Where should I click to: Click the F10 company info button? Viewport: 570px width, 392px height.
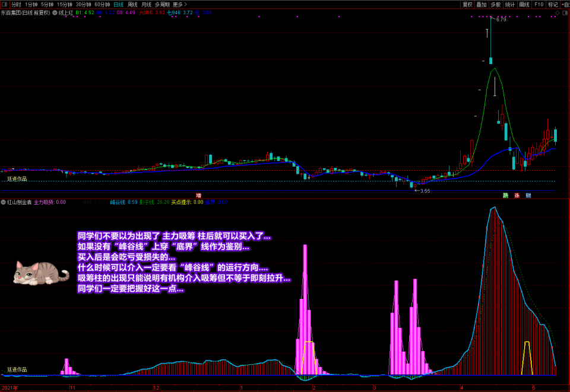pos(539,4)
